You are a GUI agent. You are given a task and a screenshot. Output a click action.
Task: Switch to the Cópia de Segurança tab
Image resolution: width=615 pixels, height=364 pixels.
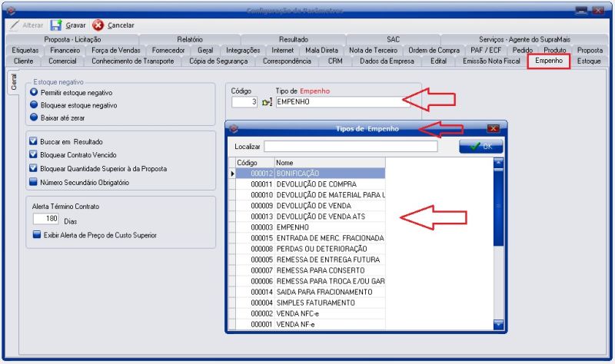[x=218, y=61]
